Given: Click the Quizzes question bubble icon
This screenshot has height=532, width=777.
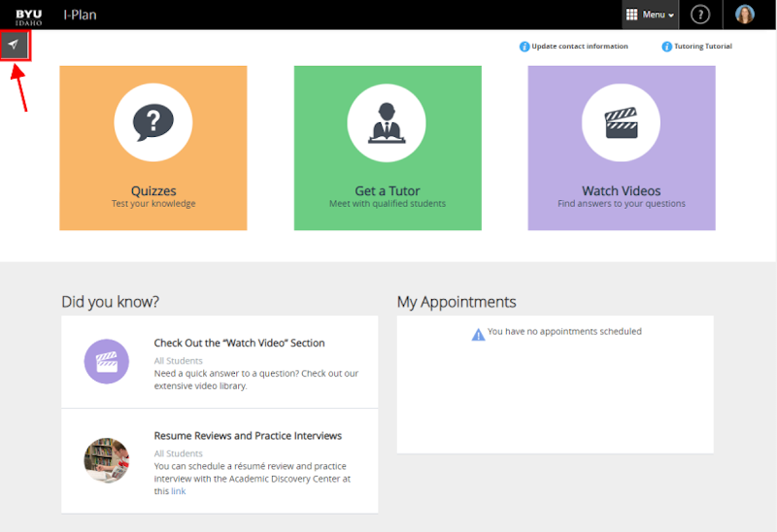Looking at the screenshot, I should click(x=152, y=122).
